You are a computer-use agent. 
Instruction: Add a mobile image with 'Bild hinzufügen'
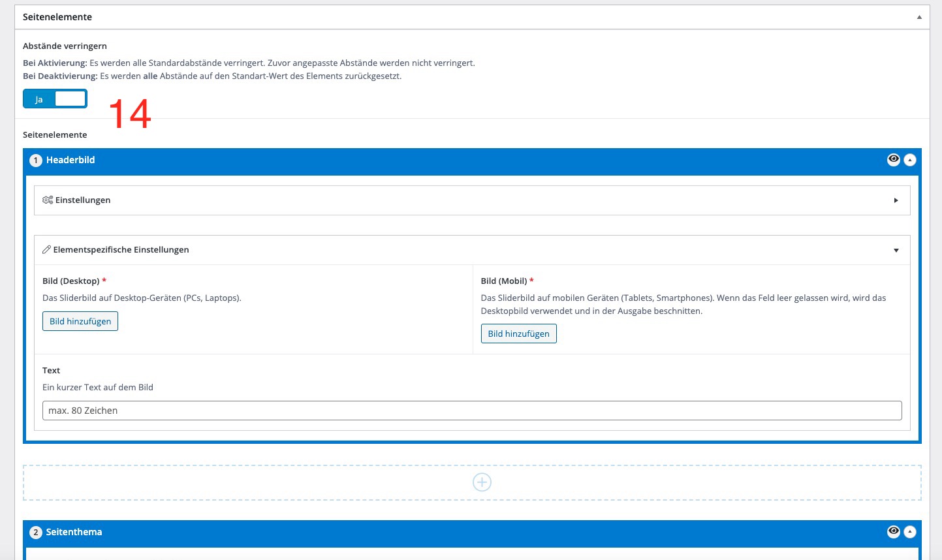point(518,334)
